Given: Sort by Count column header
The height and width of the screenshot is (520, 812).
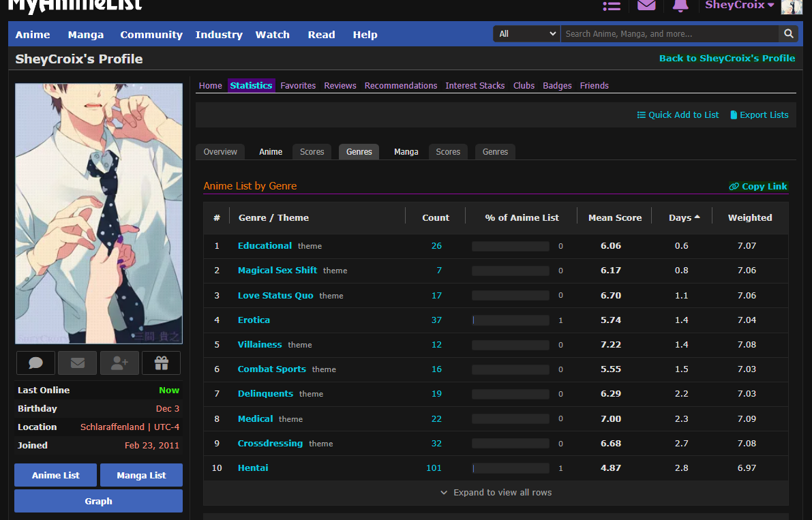Looking at the screenshot, I should tap(436, 218).
